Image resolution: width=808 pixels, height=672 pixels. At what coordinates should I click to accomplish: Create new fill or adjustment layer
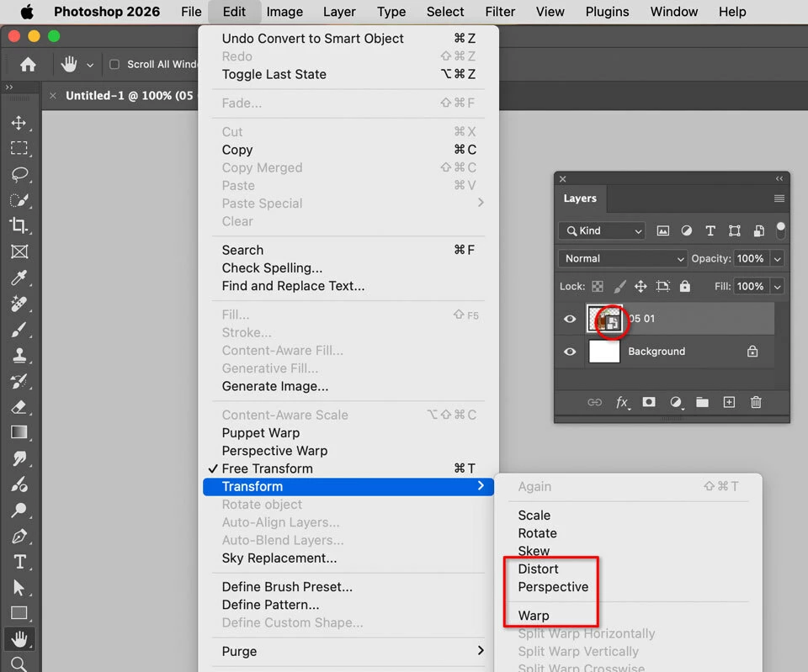[676, 402]
